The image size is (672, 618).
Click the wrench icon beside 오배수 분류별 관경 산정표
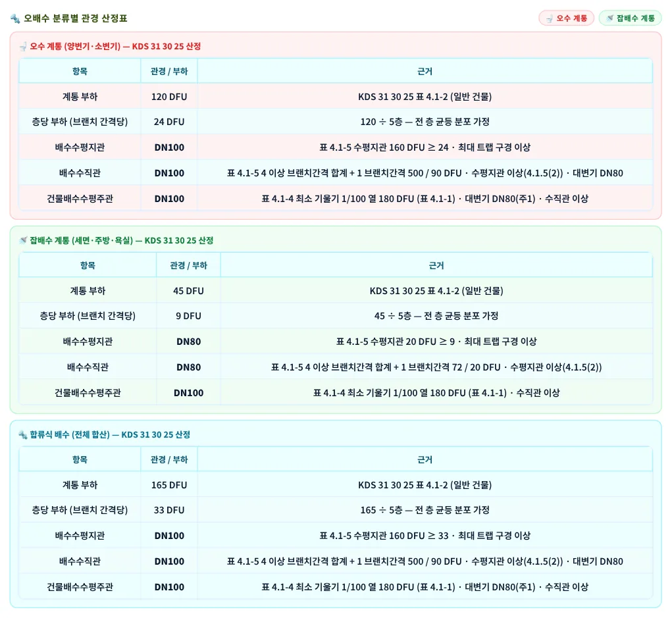click(15, 18)
